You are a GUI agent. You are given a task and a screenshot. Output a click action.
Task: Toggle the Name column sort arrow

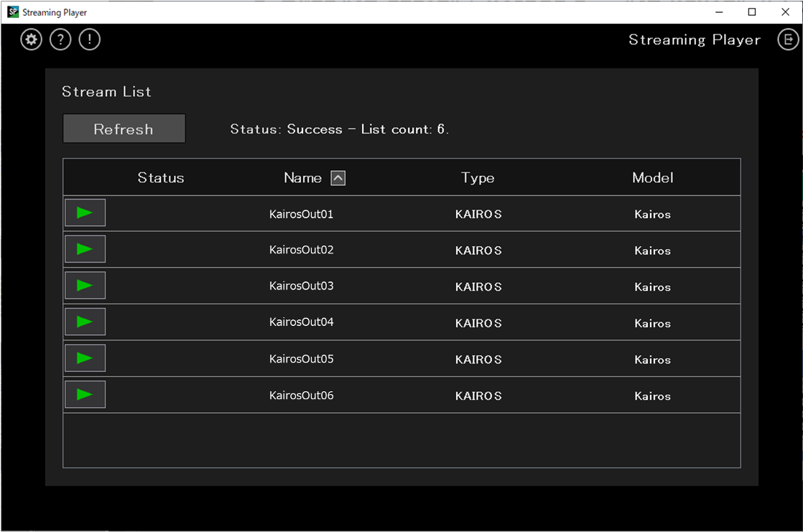click(338, 177)
